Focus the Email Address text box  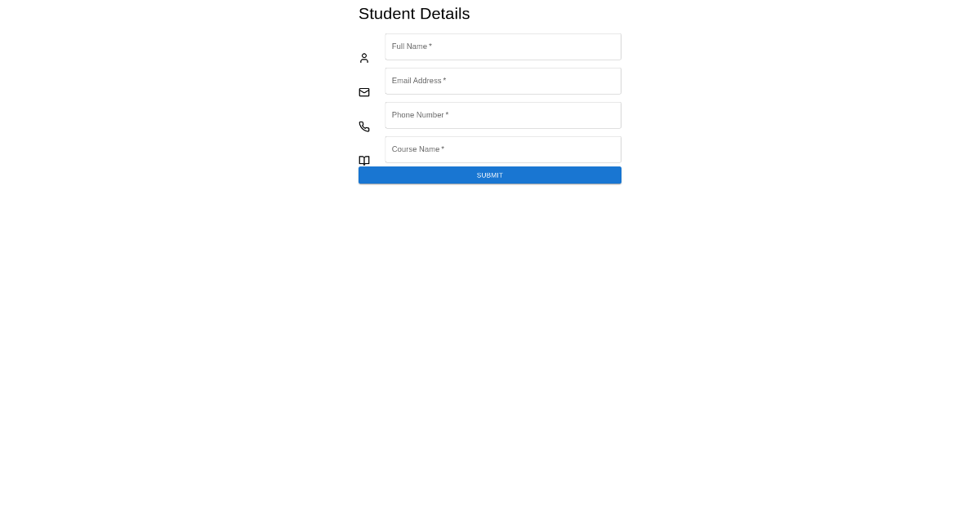coord(503,81)
